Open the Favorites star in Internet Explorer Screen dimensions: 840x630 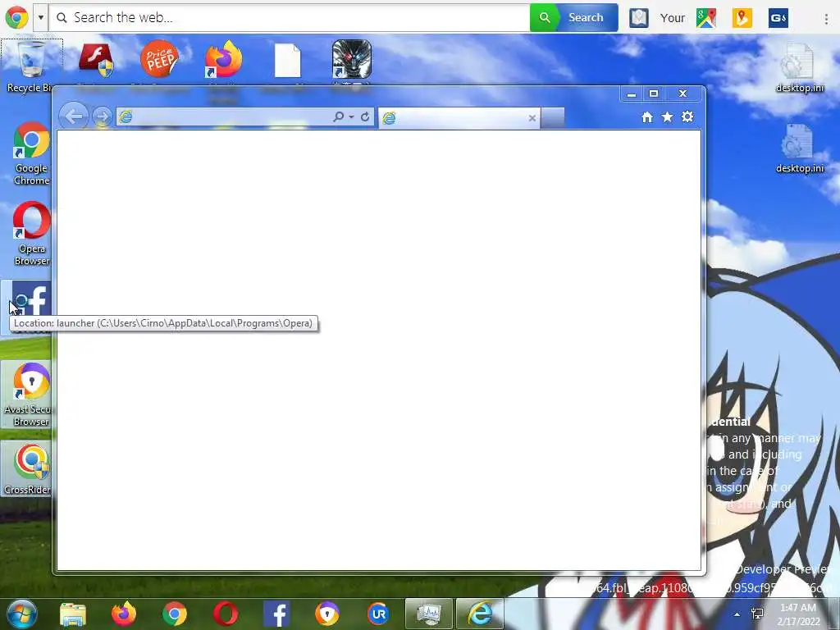(x=667, y=116)
